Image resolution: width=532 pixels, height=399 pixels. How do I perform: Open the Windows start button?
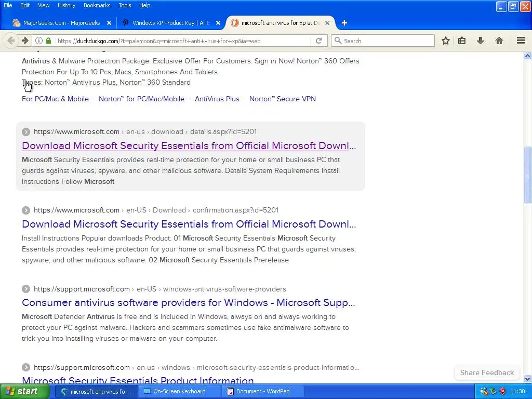point(25,392)
